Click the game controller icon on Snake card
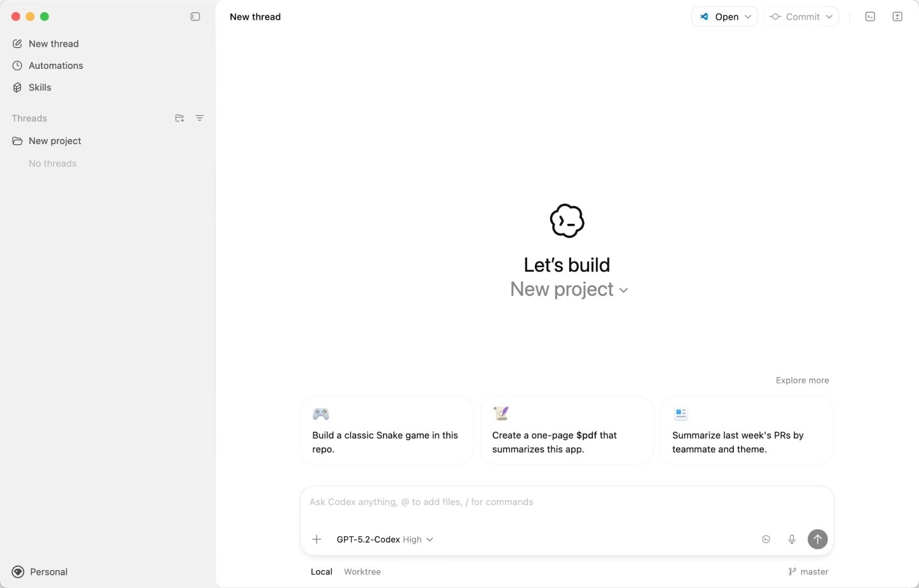 pyautogui.click(x=321, y=414)
